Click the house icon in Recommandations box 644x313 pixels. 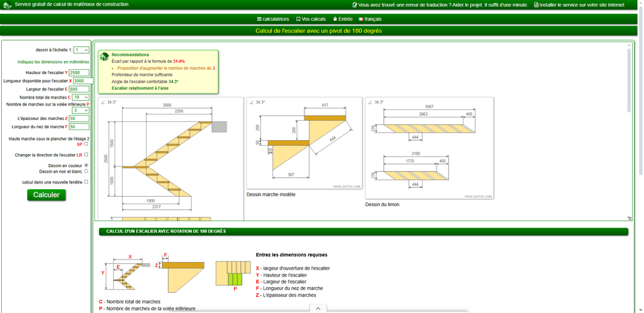coord(104,56)
